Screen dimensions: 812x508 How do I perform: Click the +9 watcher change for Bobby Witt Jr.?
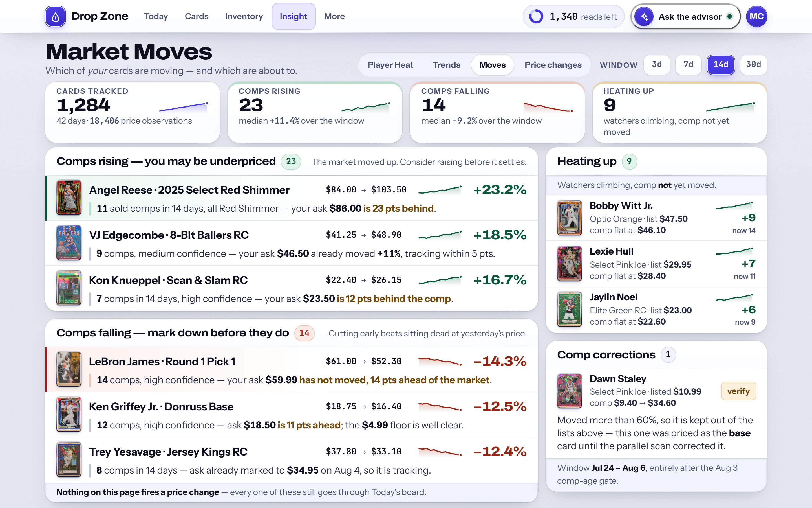click(x=748, y=218)
